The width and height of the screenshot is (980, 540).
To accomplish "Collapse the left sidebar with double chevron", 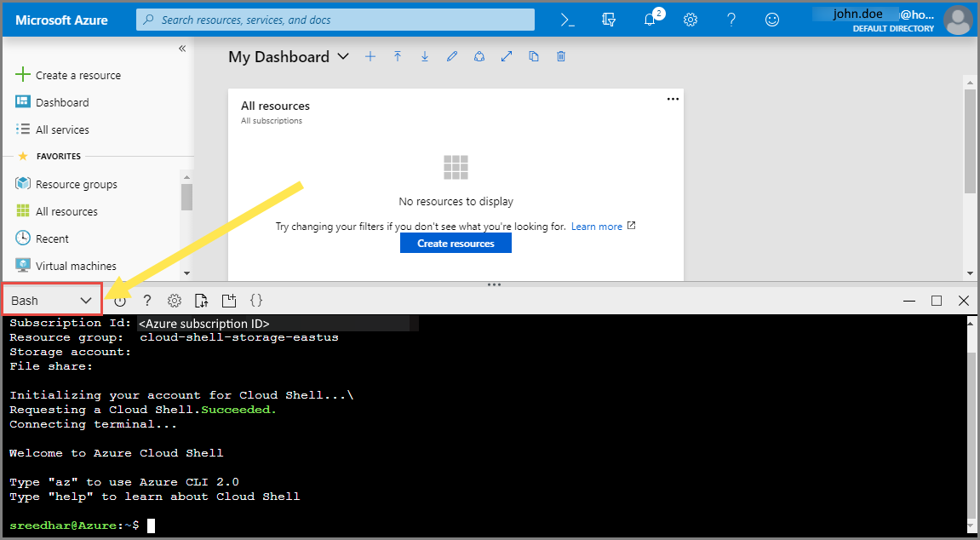I will pos(182,49).
